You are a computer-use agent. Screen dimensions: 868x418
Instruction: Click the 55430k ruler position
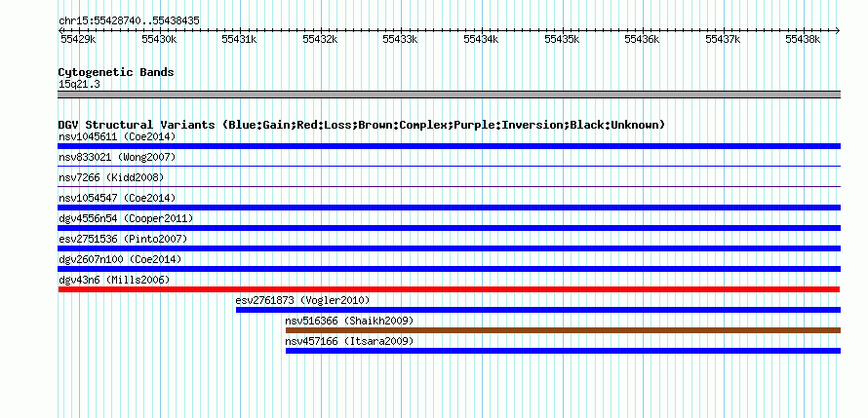(x=159, y=39)
